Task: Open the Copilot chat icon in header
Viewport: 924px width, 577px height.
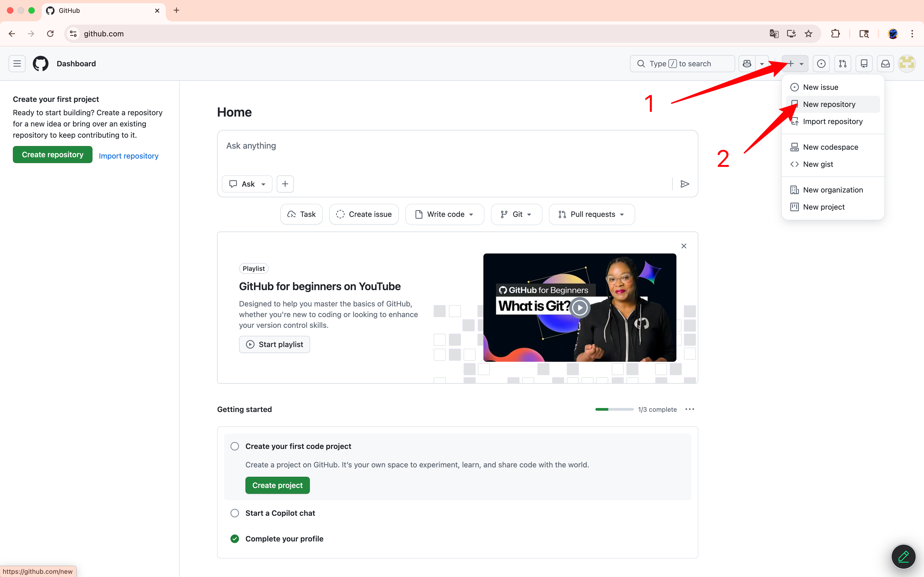Action: click(747, 64)
